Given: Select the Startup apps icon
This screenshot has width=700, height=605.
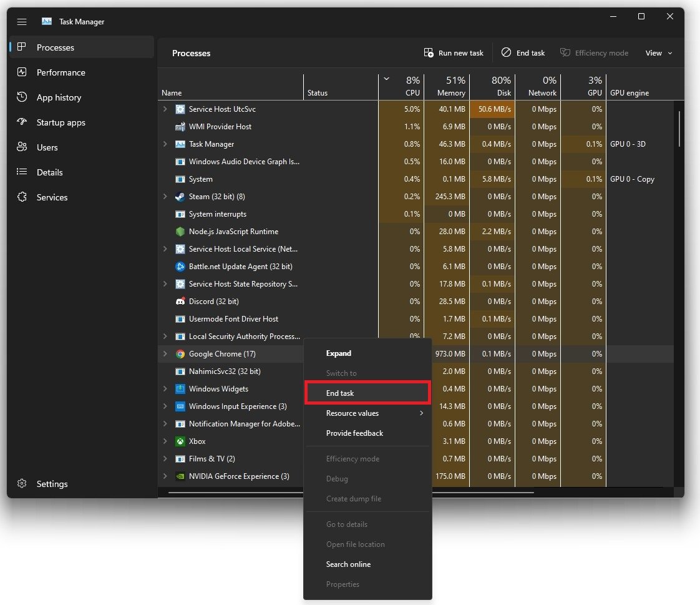Looking at the screenshot, I should (22, 122).
